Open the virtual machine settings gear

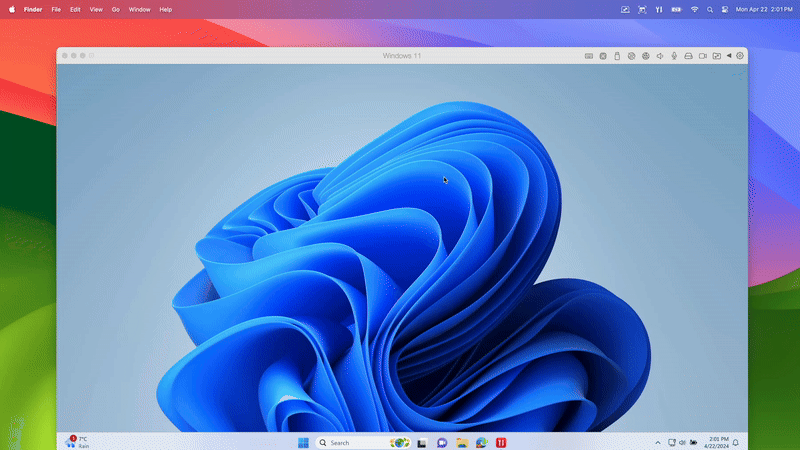[740, 56]
